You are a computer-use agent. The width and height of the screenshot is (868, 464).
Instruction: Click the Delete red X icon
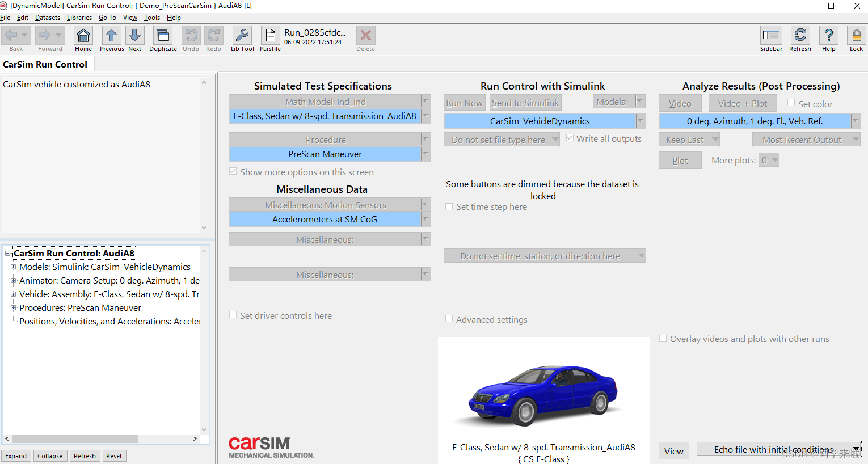366,36
